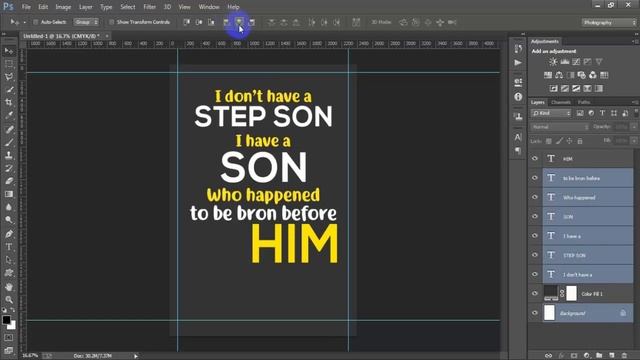640x360 pixels.
Task: Click the Delete layer trash icon
Action: pos(624,356)
